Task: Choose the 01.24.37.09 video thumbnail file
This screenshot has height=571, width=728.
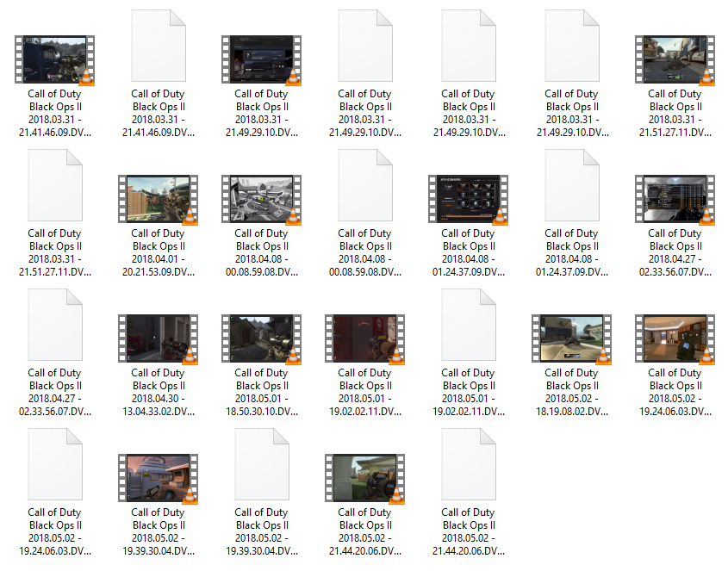Action: [469, 200]
